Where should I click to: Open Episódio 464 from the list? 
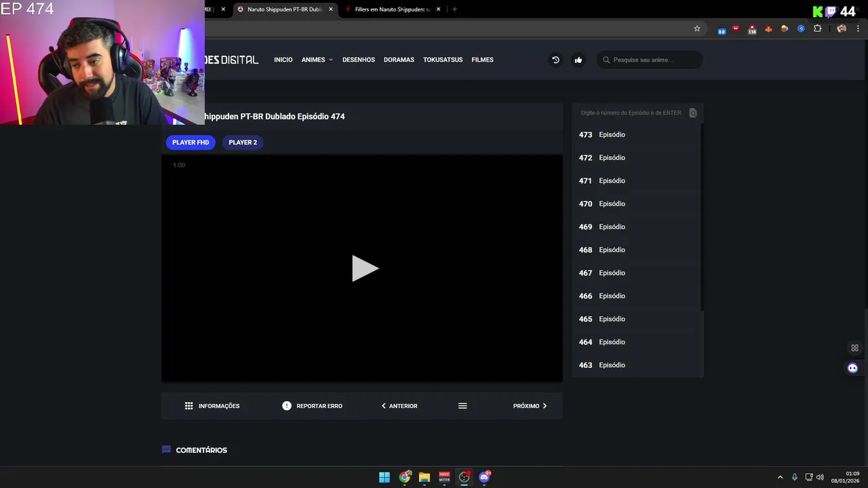[637, 342]
